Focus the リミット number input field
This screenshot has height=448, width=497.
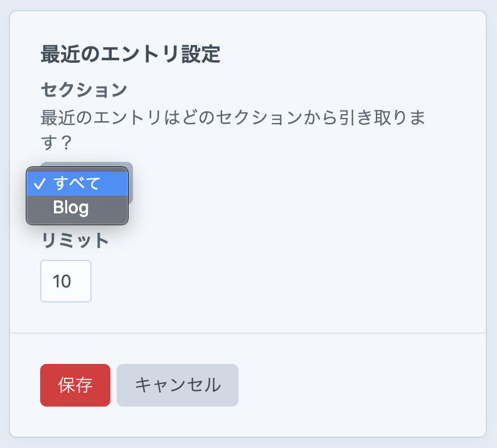(x=66, y=281)
